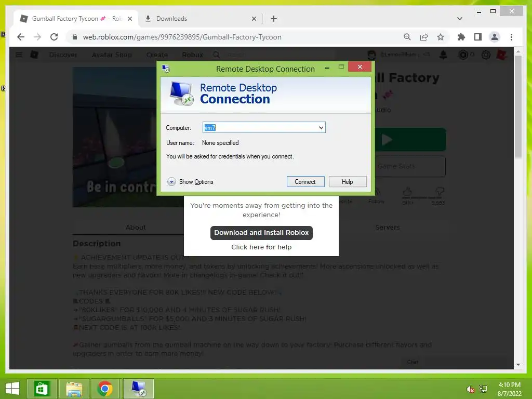This screenshot has width=532, height=399.
Task: Select the web.roblox.com address bar URL
Action: pos(182,37)
